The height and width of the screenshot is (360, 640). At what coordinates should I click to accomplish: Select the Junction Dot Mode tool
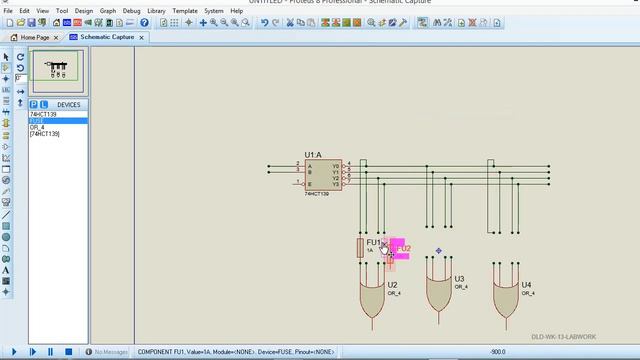tap(6, 78)
